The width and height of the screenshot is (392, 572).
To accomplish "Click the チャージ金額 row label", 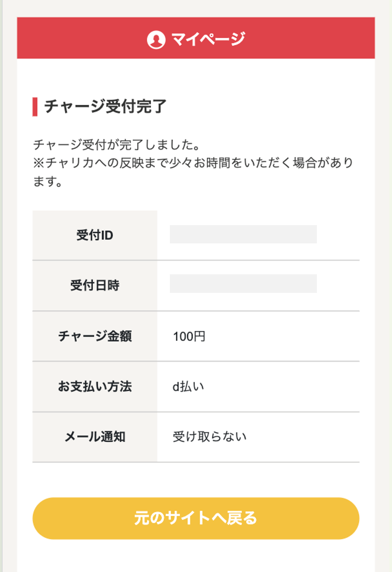I will click(95, 336).
